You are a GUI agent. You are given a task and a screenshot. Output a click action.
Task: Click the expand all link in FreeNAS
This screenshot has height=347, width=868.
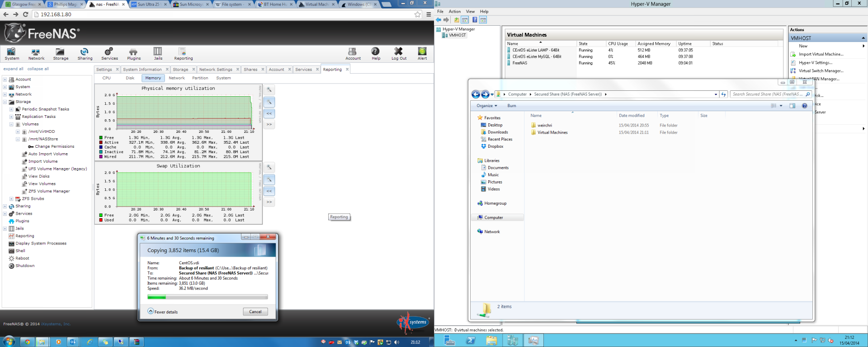pyautogui.click(x=14, y=69)
